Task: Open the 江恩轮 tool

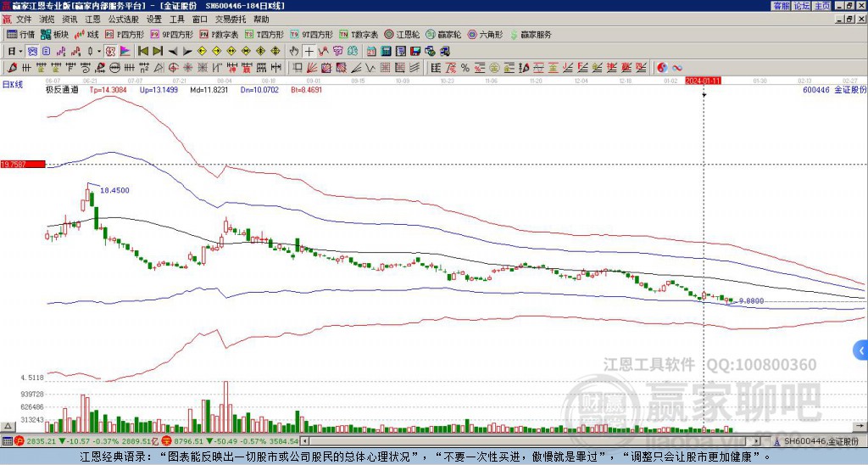Action: pyautogui.click(x=402, y=34)
